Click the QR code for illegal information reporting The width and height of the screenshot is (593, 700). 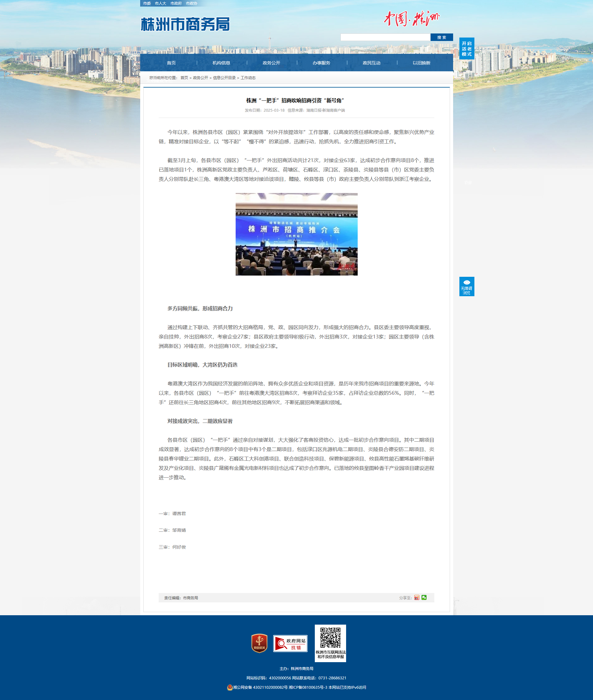(330, 638)
